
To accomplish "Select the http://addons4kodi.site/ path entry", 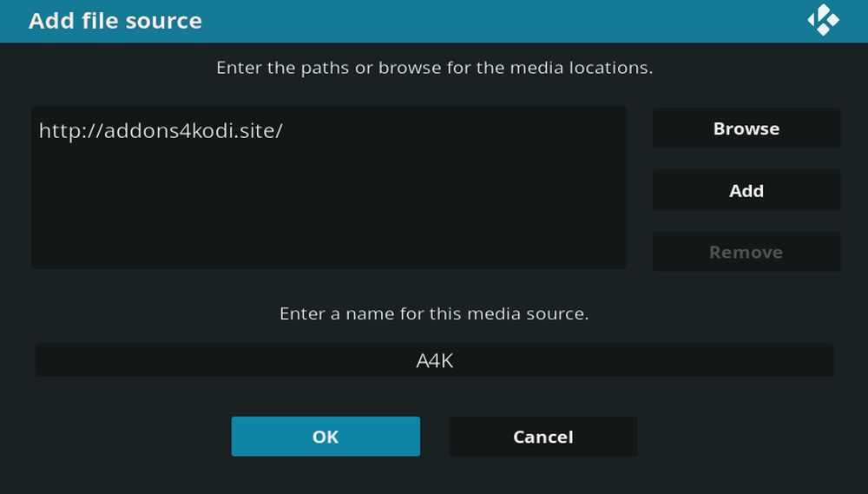I will point(329,131).
